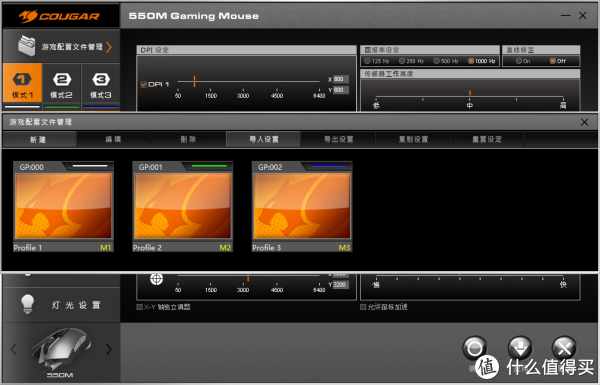Select Profile 3 thumbnail GP:002
The width and height of the screenshot is (600, 385).
click(302, 206)
